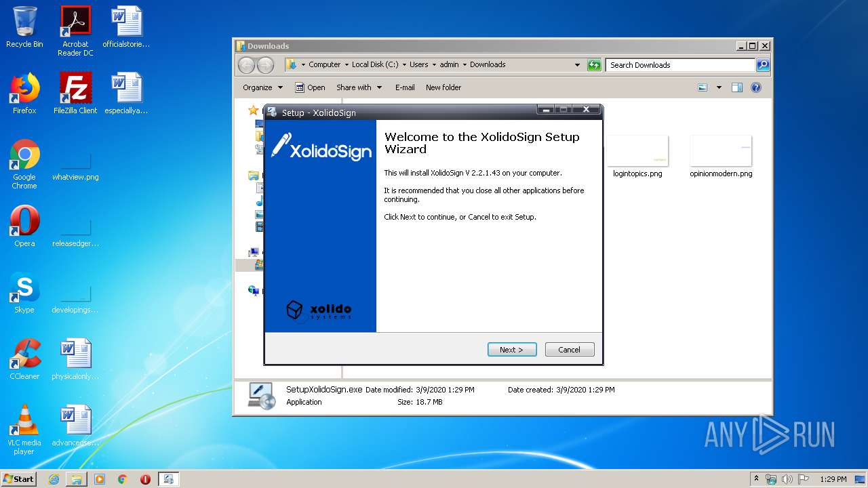Launch Skype desktop shortcut
Image resolution: width=868 pixels, height=488 pixels.
pyautogui.click(x=24, y=293)
